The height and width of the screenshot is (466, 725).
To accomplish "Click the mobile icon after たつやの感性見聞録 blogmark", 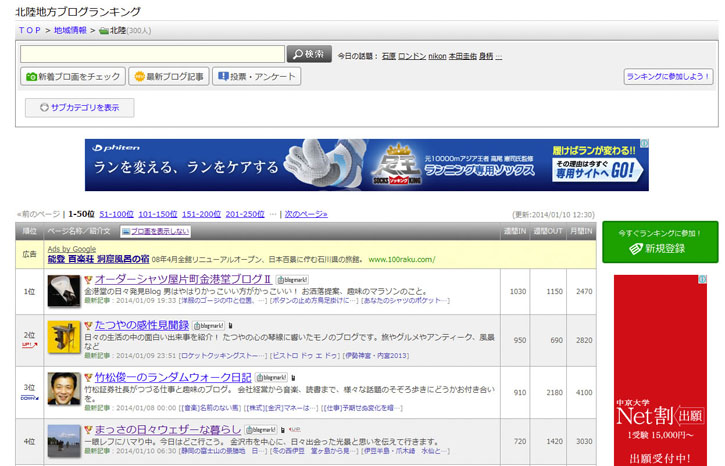I will tap(231, 326).
